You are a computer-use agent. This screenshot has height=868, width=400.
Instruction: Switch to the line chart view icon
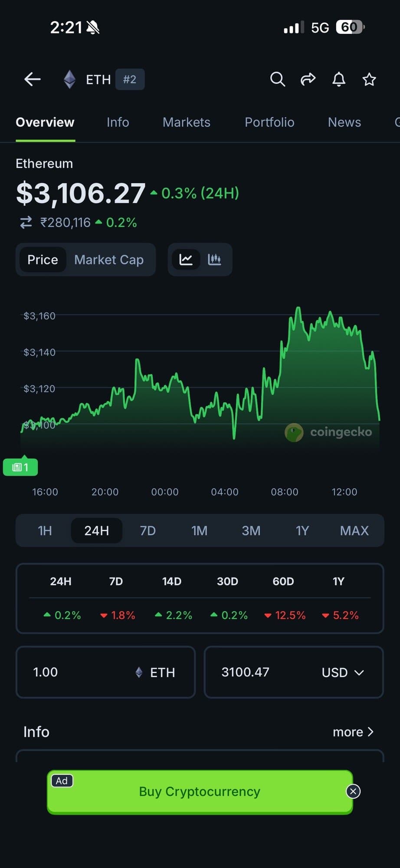[x=186, y=260]
